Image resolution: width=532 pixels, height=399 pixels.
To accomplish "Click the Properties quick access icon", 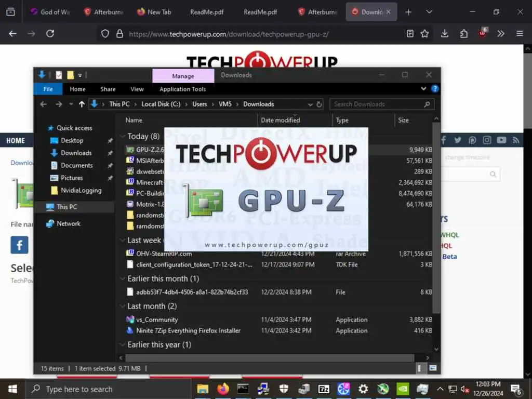I will click(59, 75).
